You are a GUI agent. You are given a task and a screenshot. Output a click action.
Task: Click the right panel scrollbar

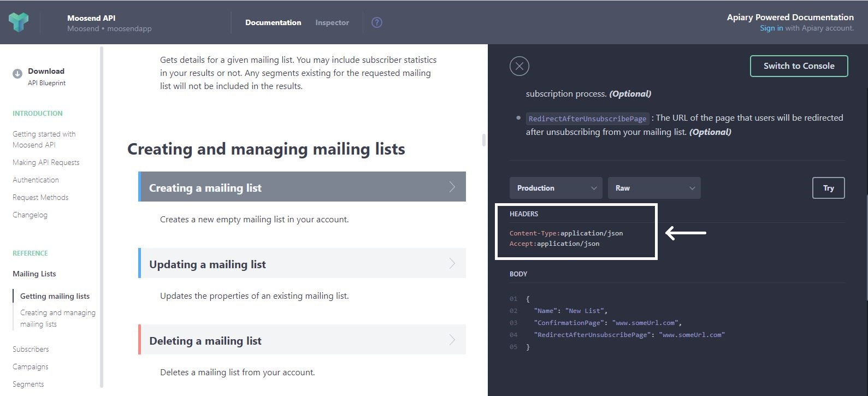[866, 247]
